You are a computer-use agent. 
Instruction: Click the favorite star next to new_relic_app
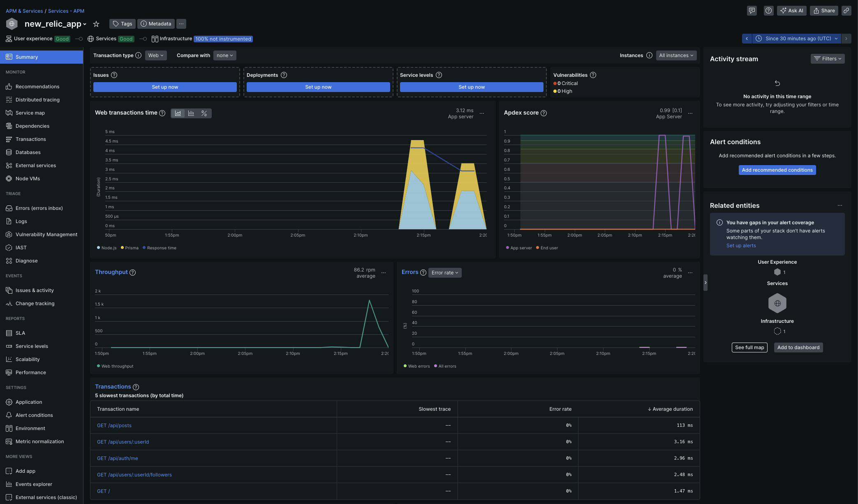click(x=96, y=24)
